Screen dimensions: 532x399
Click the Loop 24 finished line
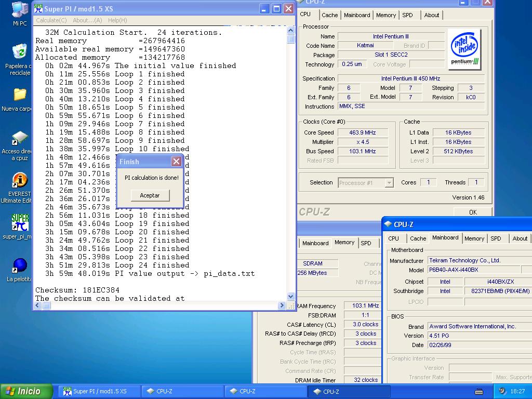point(117,265)
